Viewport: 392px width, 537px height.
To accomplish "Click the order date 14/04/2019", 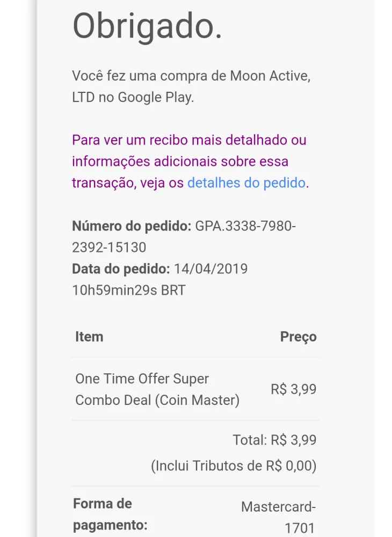I will point(210,268).
